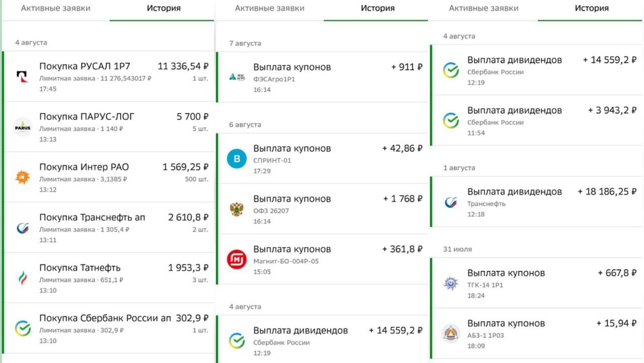Click the 31 июля date header
This screenshot has height=363, width=644.
point(458,249)
